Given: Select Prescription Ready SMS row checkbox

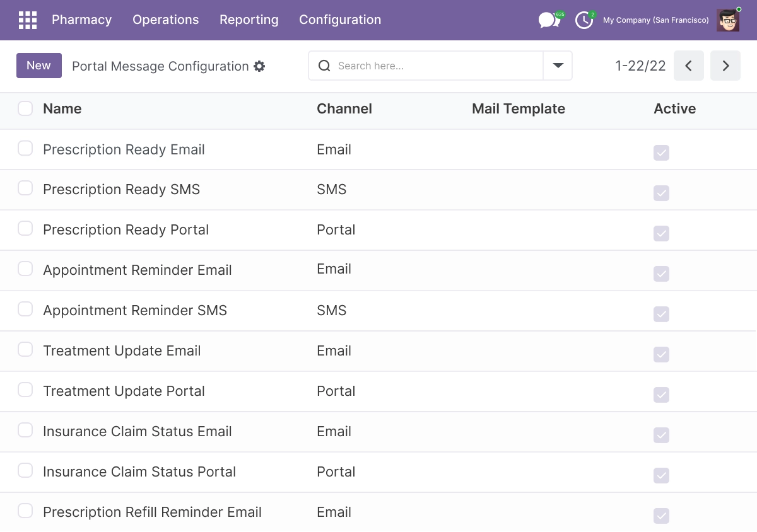Looking at the screenshot, I should coord(25,188).
